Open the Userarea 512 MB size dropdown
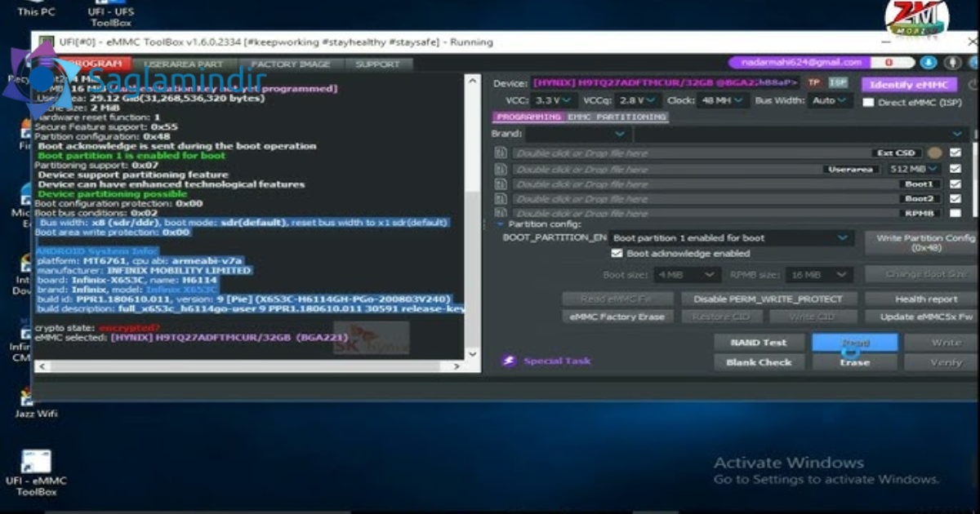980x514 pixels. 914,169
